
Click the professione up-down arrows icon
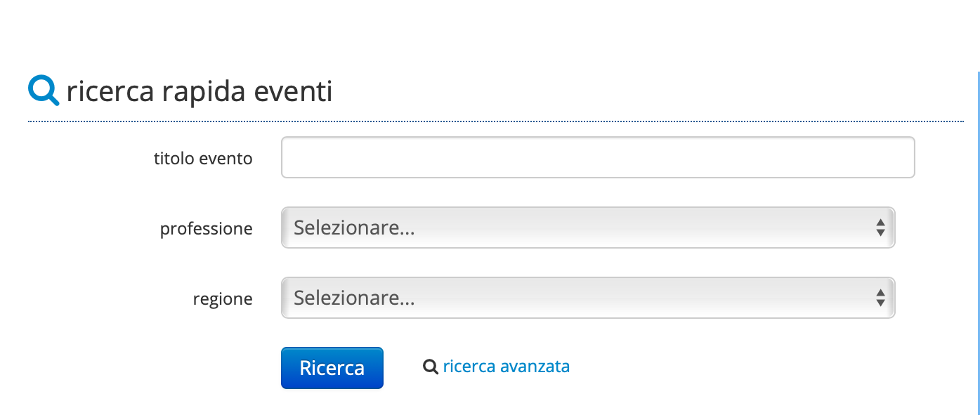point(880,228)
